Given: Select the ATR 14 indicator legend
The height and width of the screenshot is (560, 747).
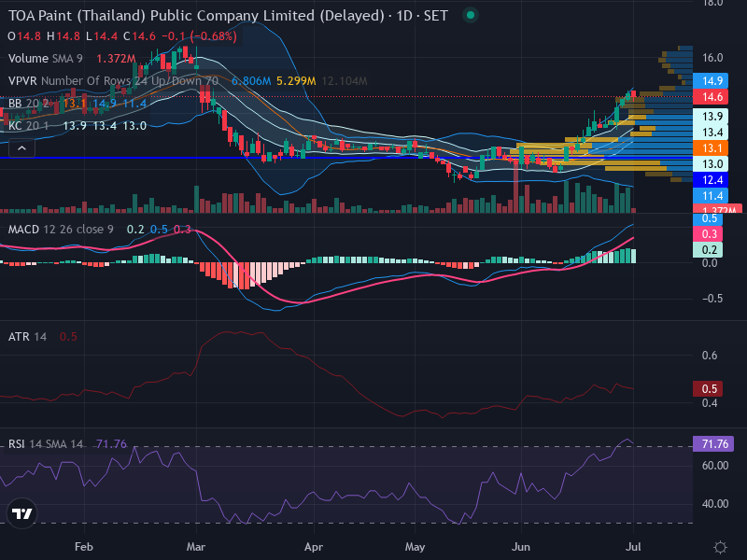Looking at the screenshot, I should tap(27, 337).
